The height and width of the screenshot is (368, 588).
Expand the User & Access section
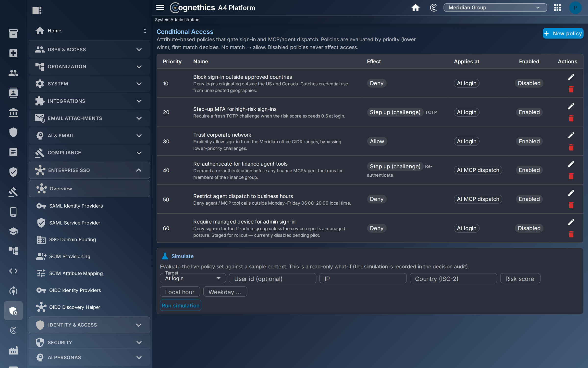[x=89, y=50]
